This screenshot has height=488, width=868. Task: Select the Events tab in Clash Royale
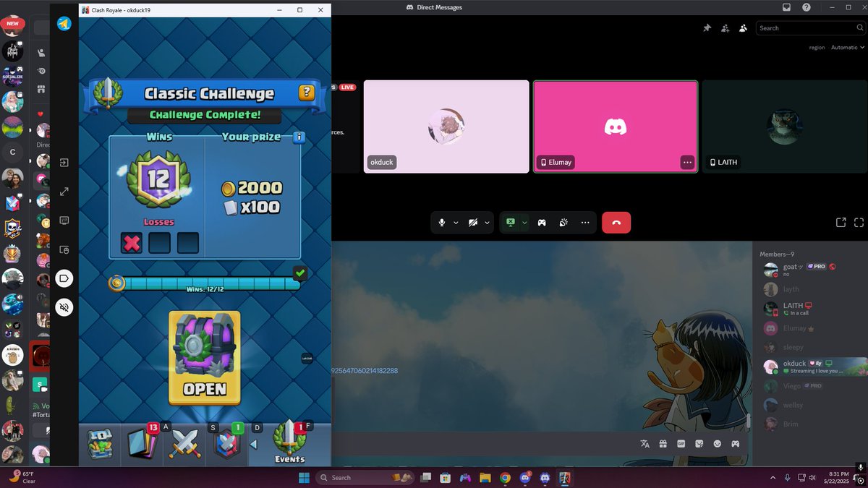(x=289, y=442)
